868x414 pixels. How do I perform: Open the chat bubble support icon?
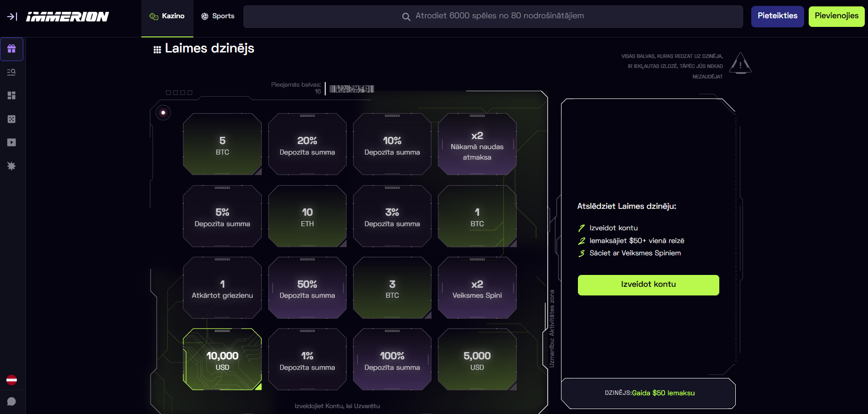pos(12,402)
